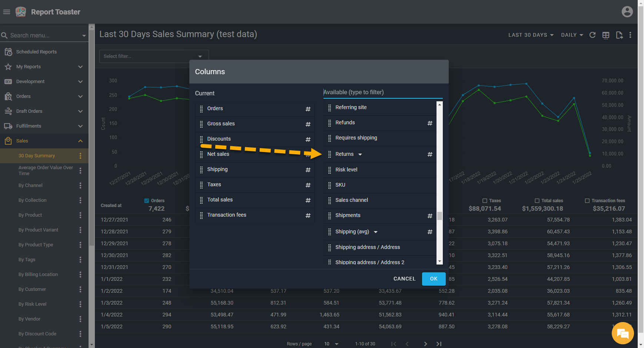
Task: Open Scheduled Reports in sidebar
Action: tap(36, 52)
